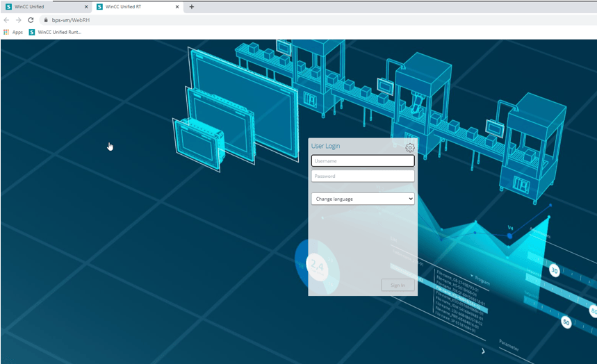Click the site lock icon
The image size is (597, 364).
pos(46,20)
